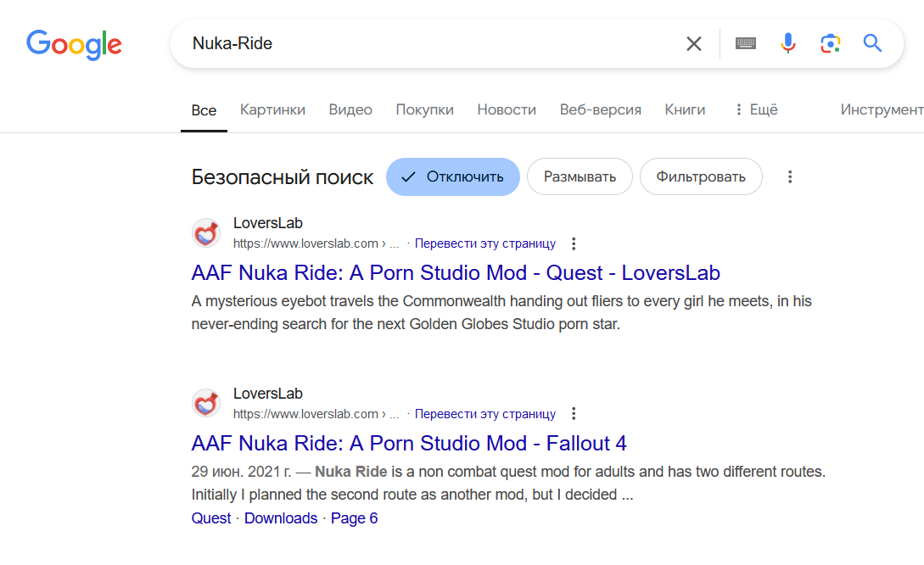924x565 pixels.
Task: Choose the Отключить SafeSearch option
Action: point(453,176)
